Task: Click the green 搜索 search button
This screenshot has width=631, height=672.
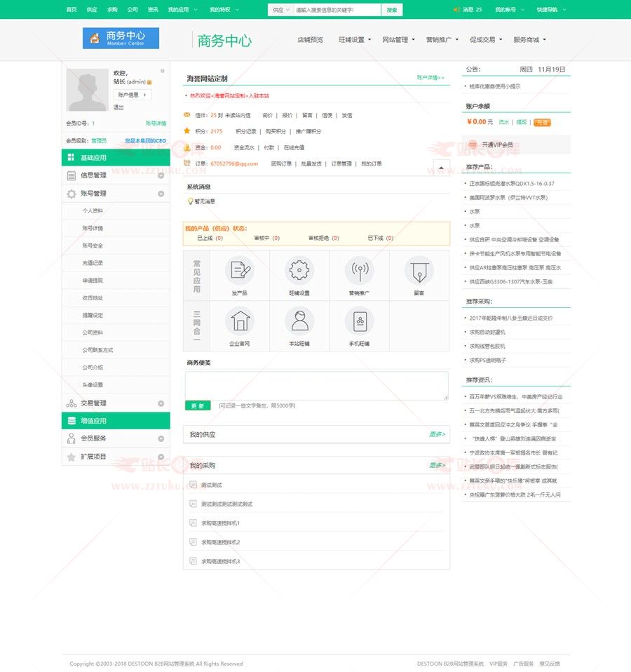Action: 391,10
